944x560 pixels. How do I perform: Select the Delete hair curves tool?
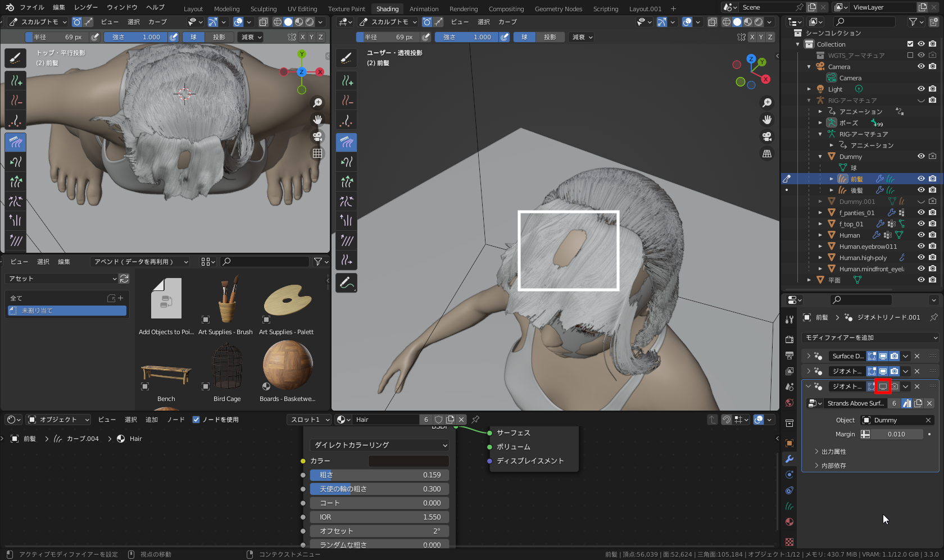coord(15,100)
